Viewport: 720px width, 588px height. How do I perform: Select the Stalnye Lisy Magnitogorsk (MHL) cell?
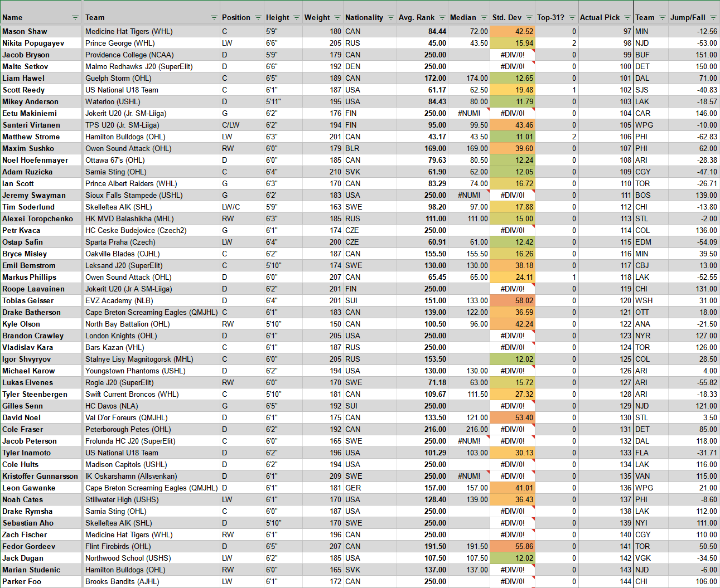tap(151, 359)
